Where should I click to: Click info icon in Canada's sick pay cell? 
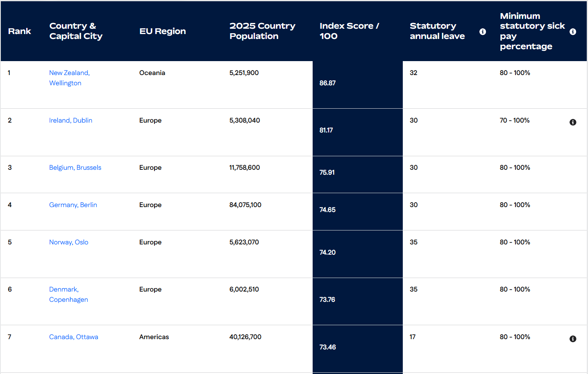coord(573,339)
